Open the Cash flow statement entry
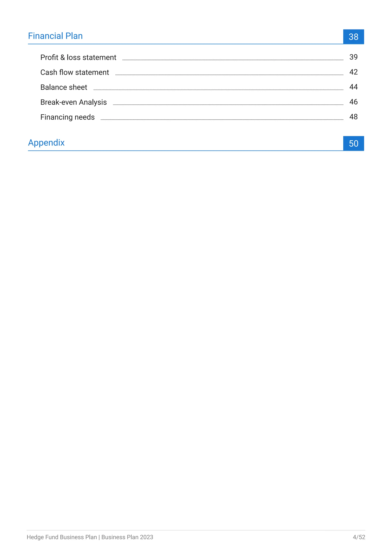Image resolution: width=392 pixels, height=554 pixels. 75,72
